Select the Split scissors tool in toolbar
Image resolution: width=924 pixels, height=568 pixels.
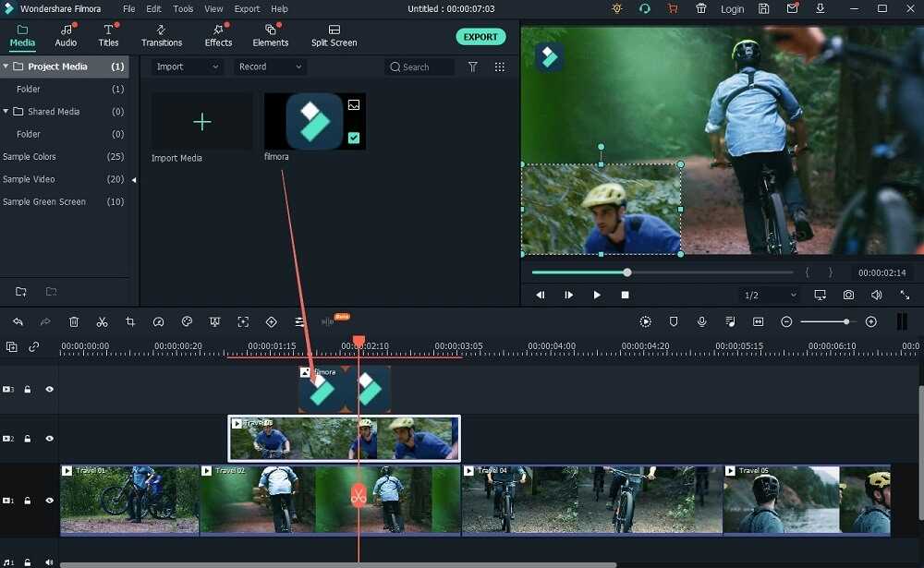103,321
